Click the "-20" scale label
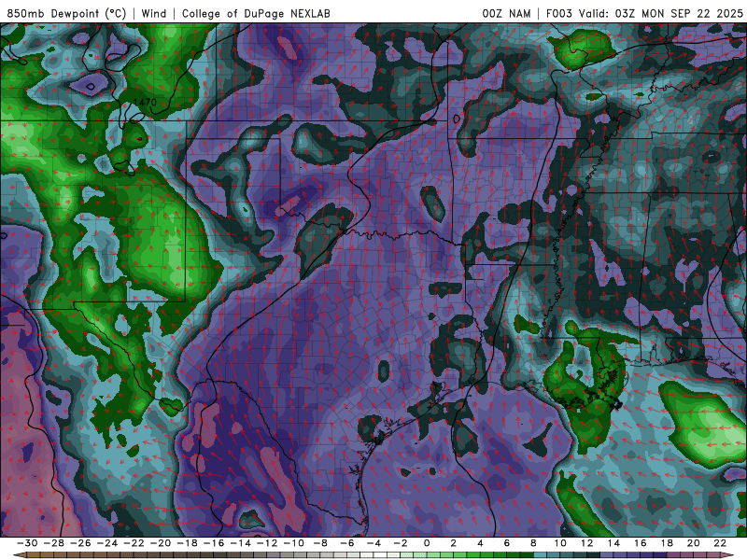747x560 pixels. [x=160, y=543]
